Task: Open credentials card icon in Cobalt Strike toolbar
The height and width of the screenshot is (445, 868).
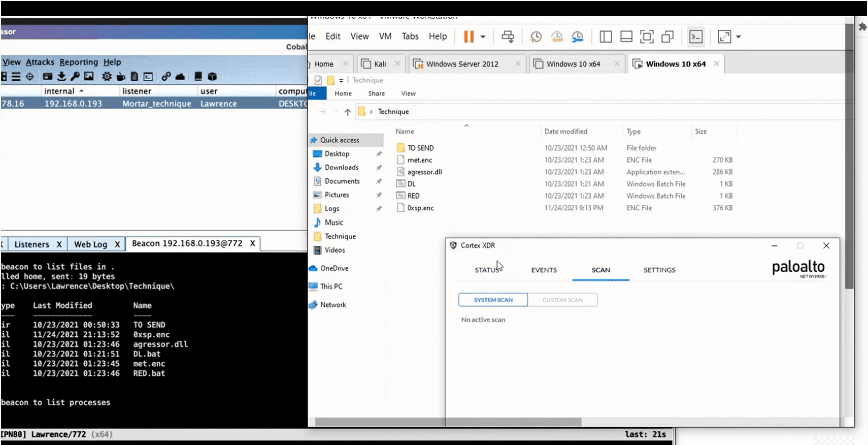Action: [48, 77]
